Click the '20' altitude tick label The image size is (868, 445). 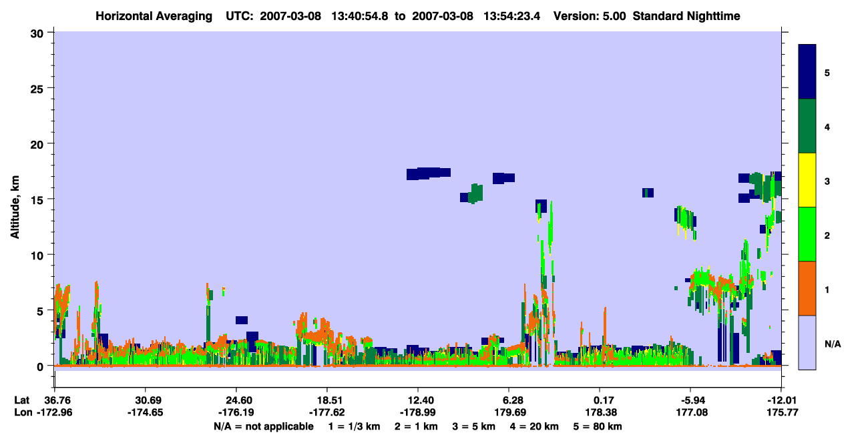[39, 143]
